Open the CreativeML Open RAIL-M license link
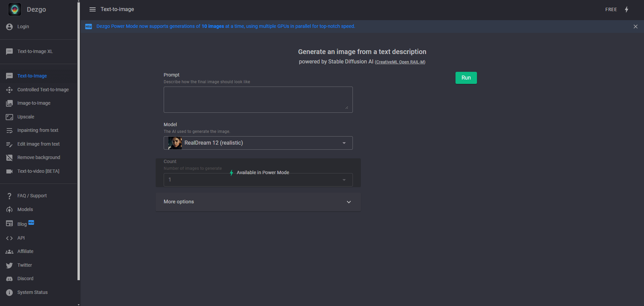Screen dimensions: 644x306 (x=400, y=62)
